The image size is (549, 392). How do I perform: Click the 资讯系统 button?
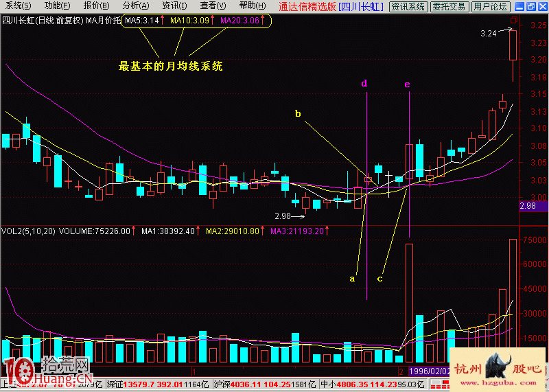(408, 6)
